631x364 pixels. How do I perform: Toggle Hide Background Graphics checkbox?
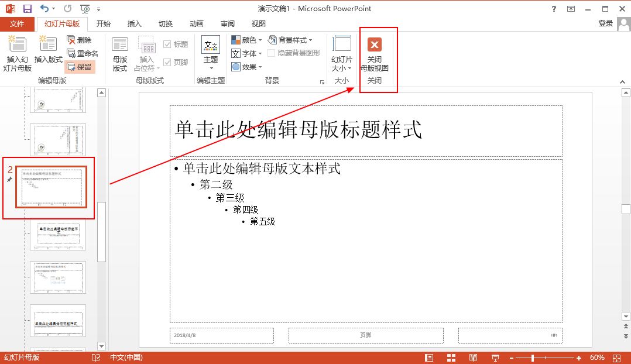(x=272, y=53)
